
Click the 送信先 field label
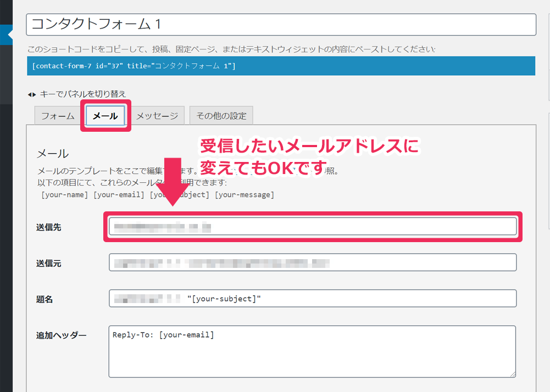point(48,227)
